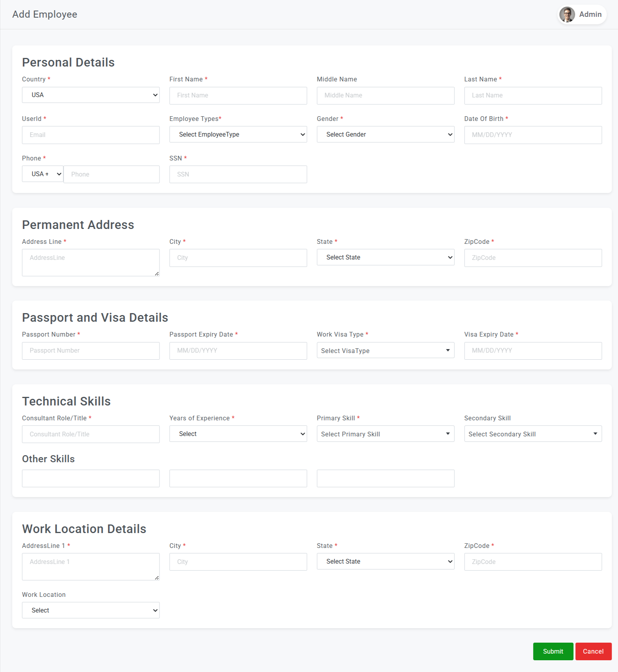
Task: Click into Date Of Birth field
Action: pyautogui.click(x=533, y=135)
